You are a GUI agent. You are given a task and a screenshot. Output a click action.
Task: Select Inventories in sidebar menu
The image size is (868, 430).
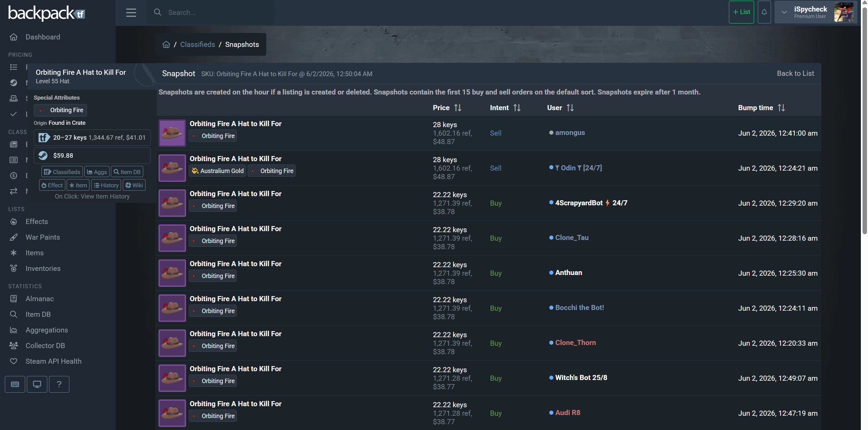(x=43, y=269)
